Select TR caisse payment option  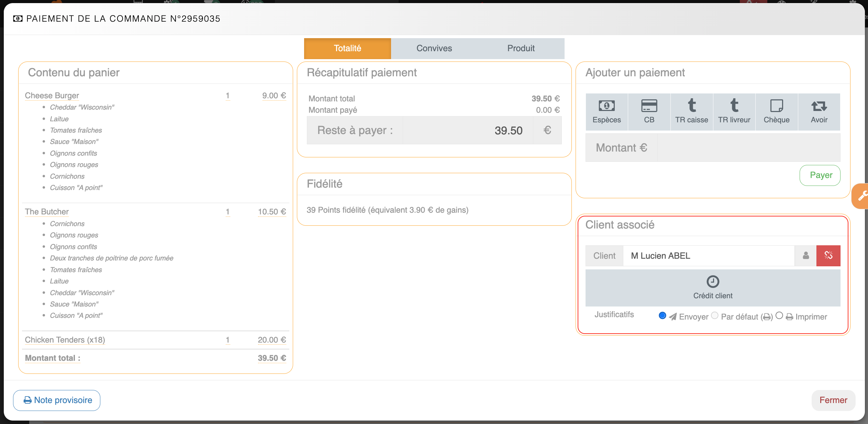pos(691,112)
